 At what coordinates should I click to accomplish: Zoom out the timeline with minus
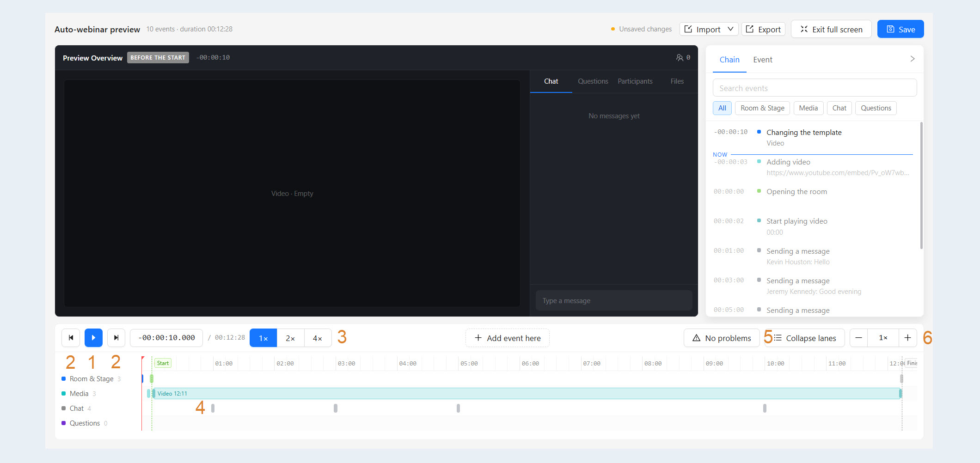(x=858, y=338)
